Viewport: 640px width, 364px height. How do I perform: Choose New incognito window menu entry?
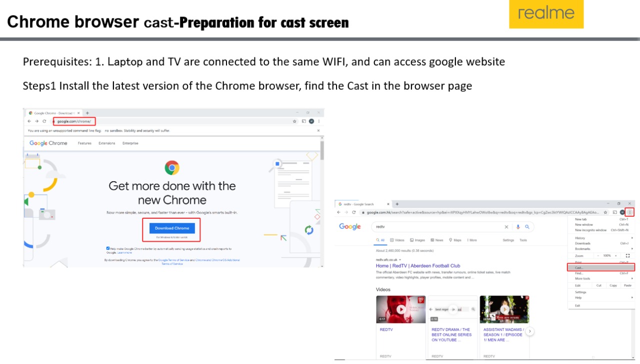pos(590,230)
